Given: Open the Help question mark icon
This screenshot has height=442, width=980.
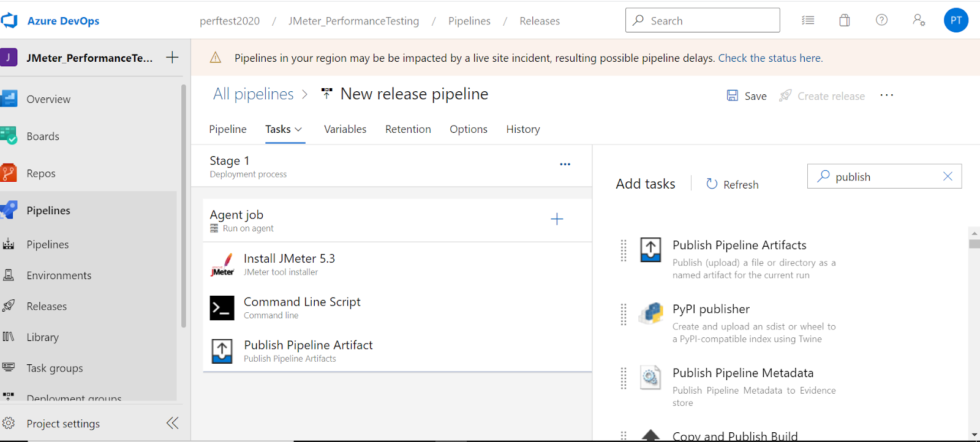Looking at the screenshot, I should click(881, 20).
